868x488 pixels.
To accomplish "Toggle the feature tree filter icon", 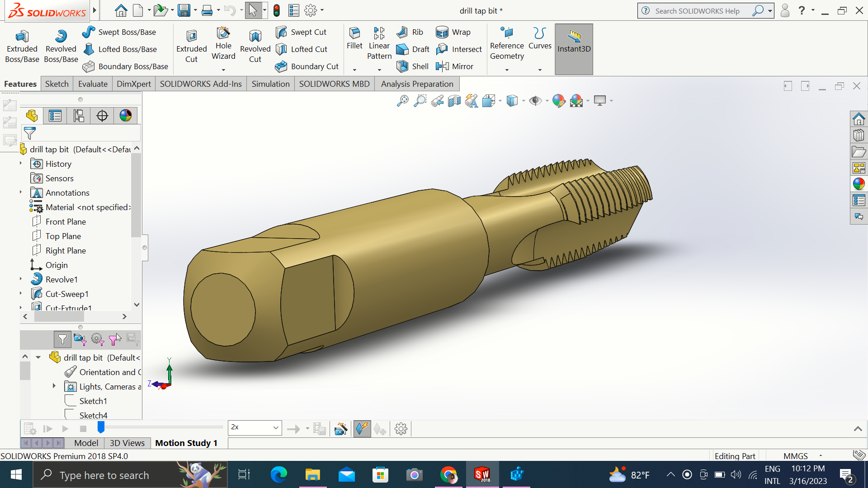I will tap(29, 133).
